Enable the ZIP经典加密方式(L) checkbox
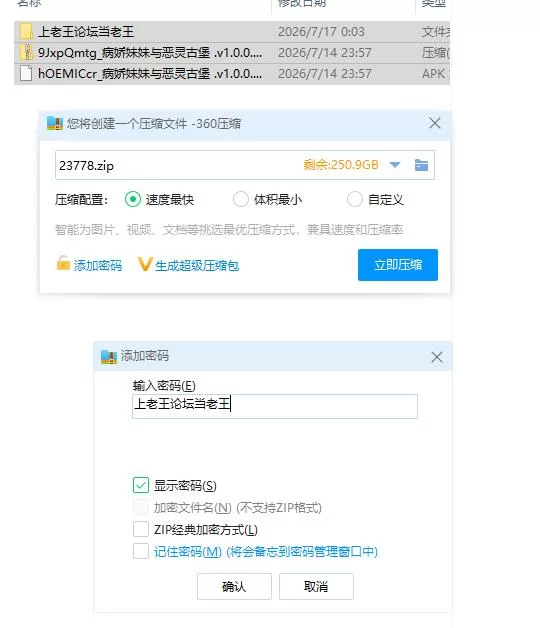The height and width of the screenshot is (628, 540). (x=141, y=529)
